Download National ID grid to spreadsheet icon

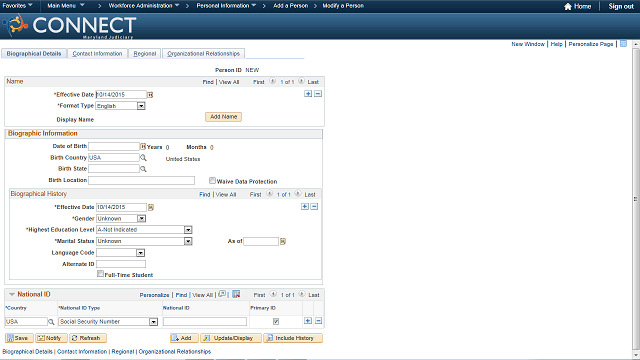(236, 294)
